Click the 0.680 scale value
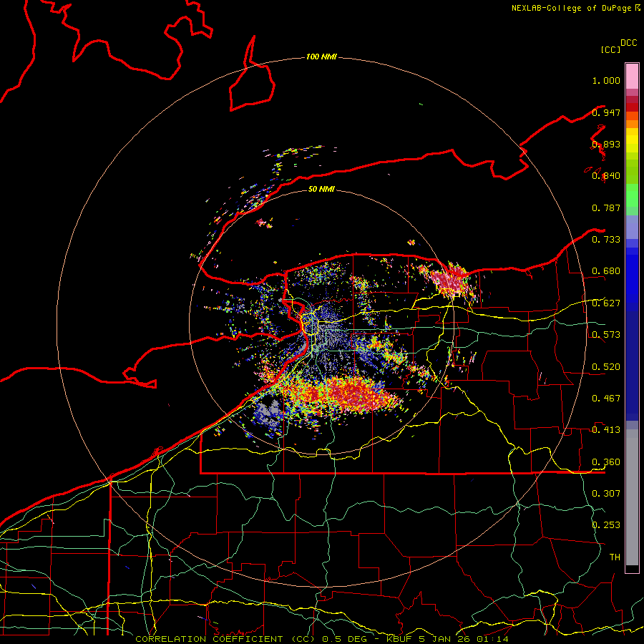 pyautogui.click(x=606, y=271)
